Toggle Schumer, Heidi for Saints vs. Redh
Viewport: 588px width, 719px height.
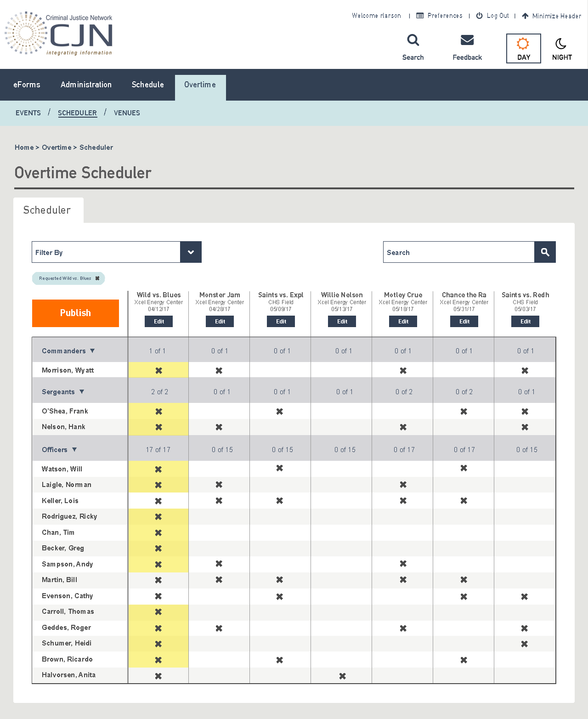pyautogui.click(x=525, y=644)
